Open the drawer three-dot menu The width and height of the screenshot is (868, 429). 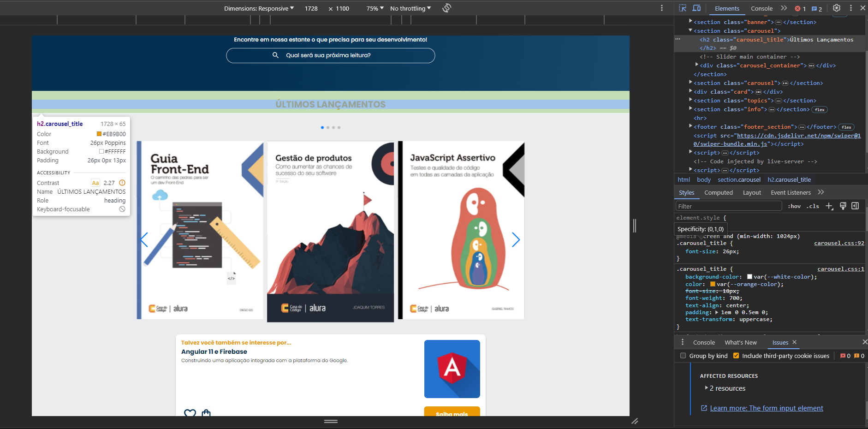(683, 342)
